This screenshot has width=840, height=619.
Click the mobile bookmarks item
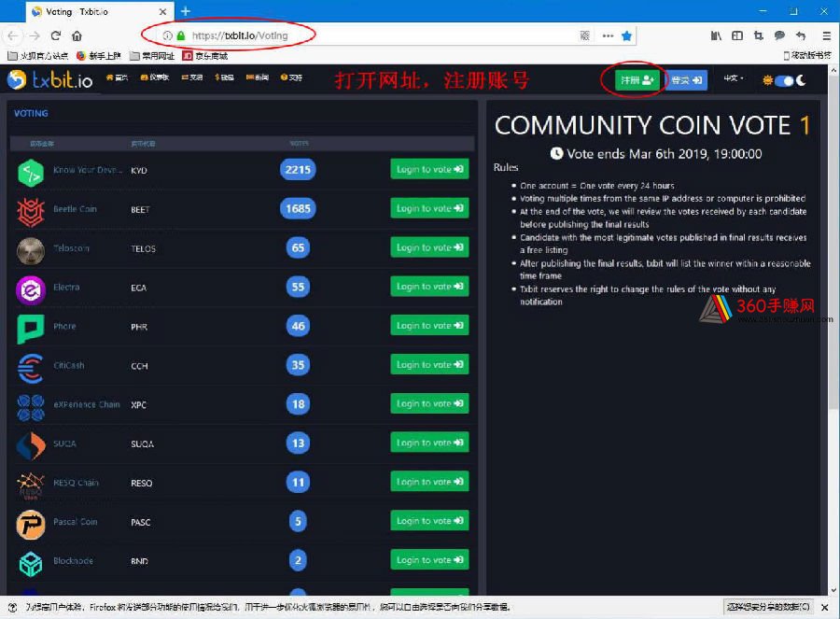tap(807, 55)
